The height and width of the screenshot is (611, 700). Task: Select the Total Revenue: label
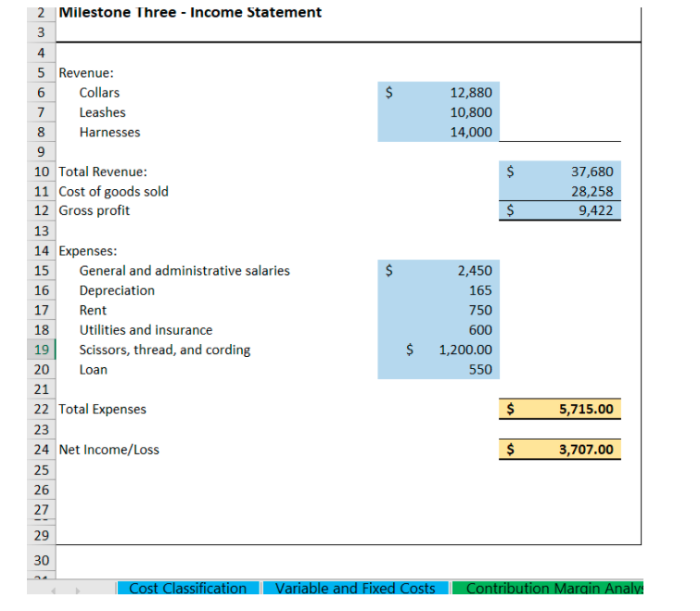point(103,172)
